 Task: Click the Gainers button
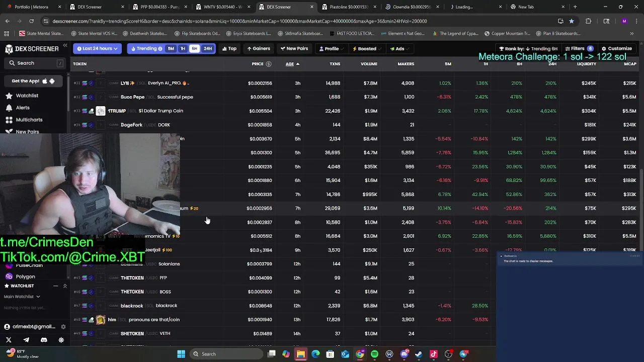pyautogui.click(x=259, y=49)
